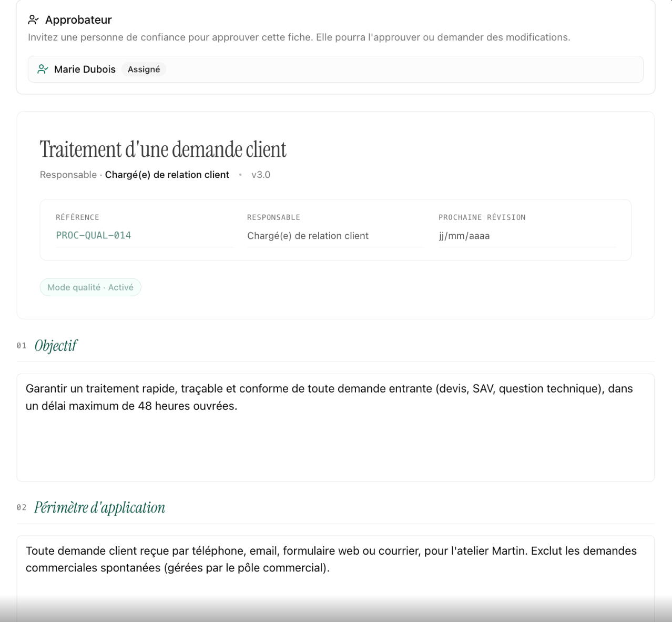Image resolution: width=672 pixels, height=622 pixels.
Task: Click the Approbateur person-check icon
Action: tap(34, 20)
